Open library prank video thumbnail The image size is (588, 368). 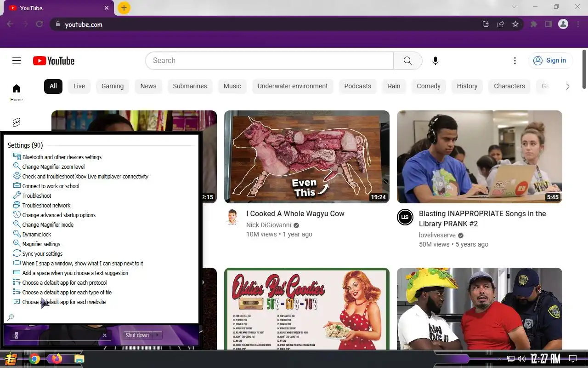click(480, 157)
